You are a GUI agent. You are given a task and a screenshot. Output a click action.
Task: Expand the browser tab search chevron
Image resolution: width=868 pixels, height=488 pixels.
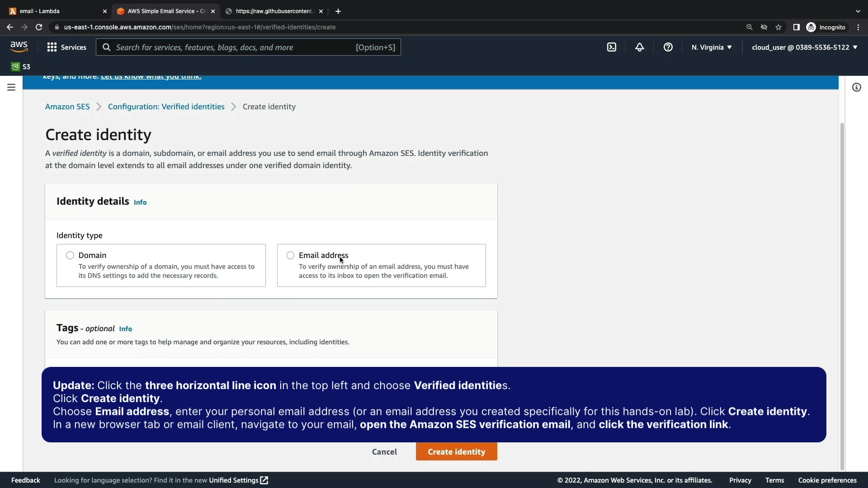click(858, 11)
